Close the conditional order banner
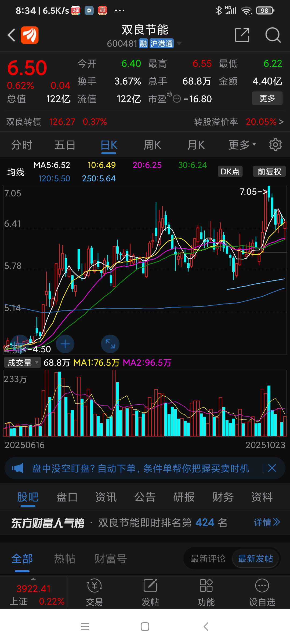 (272, 468)
